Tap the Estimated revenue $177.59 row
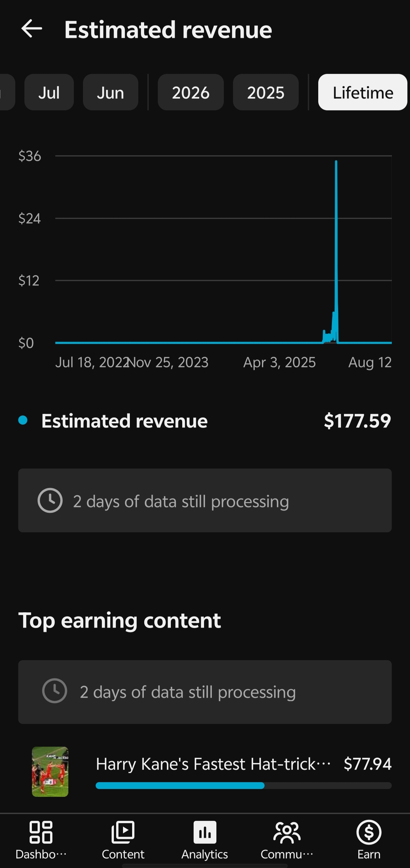This screenshot has height=868, width=410. pos(205,421)
